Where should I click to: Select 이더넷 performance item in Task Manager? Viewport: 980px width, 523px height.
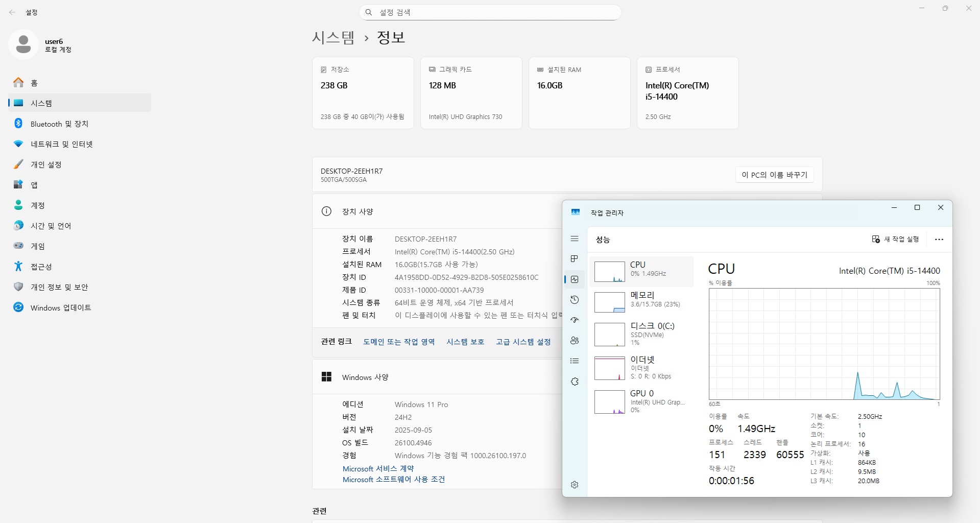pos(641,368)
